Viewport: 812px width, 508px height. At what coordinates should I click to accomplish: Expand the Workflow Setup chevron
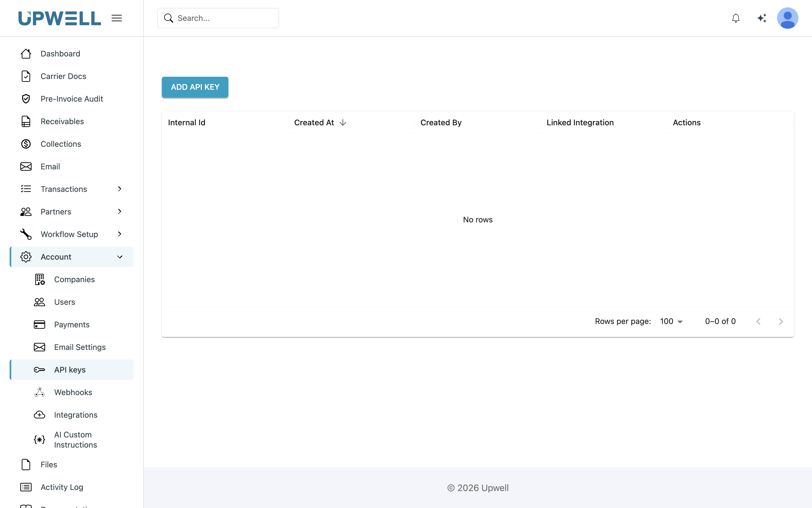(120, 234)
